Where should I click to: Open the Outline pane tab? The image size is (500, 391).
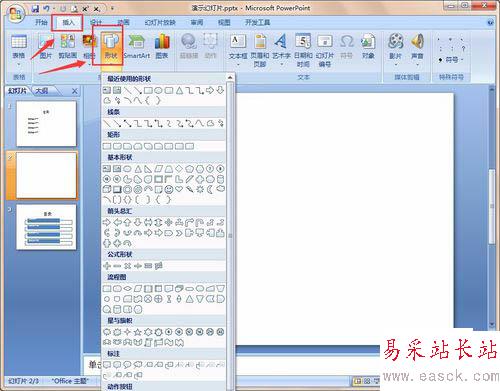[x=42, y=91]
